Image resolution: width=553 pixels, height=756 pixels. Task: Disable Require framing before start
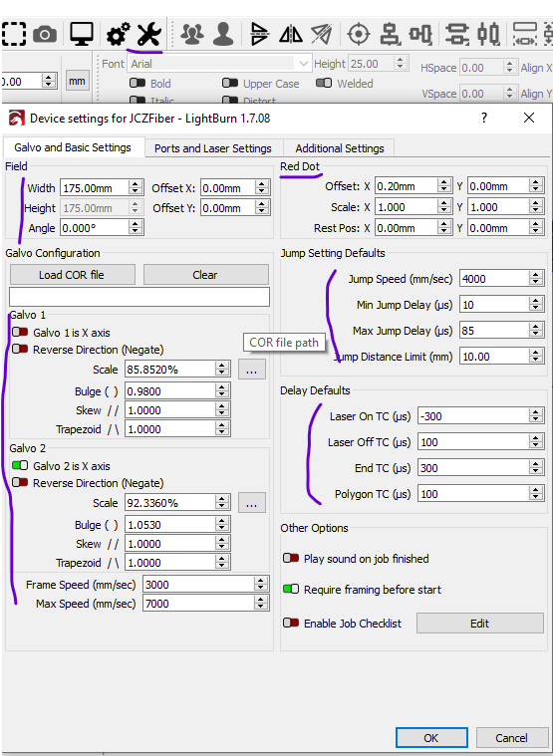pyautogui.click(x=291, y=589)
